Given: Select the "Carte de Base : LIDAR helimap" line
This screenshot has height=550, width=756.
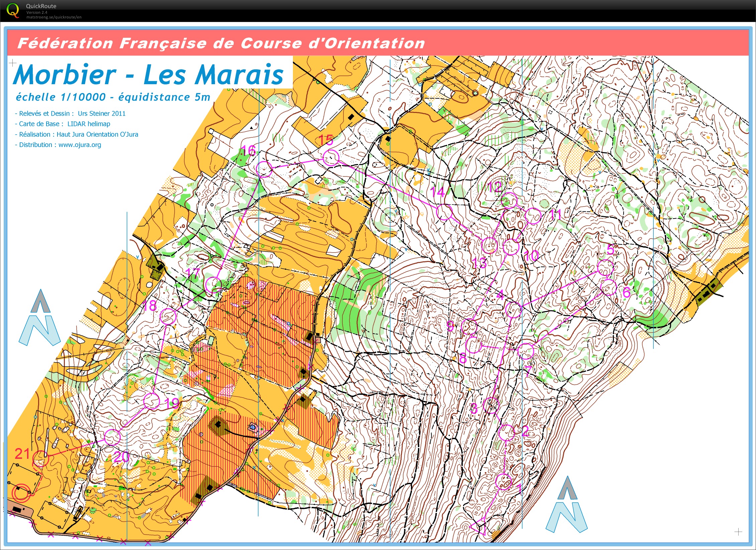Looking at the screenshot, I should coord(63,124).
